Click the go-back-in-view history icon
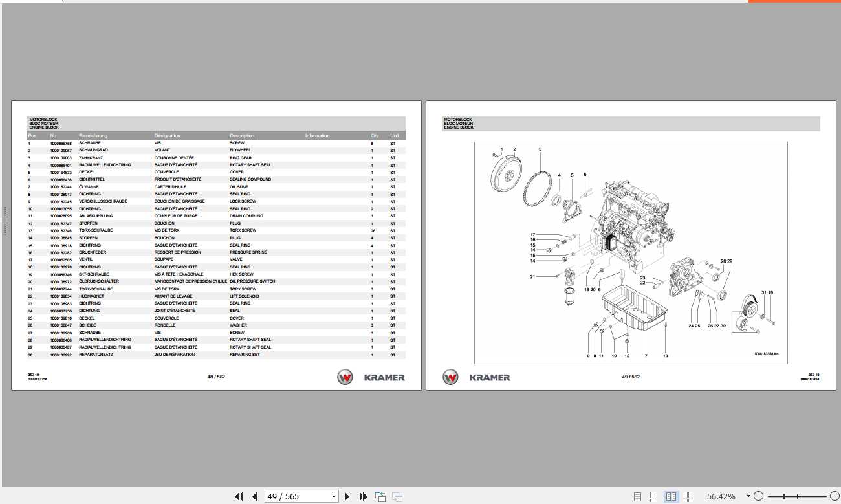This screenshot has width=841, height=504. coord(380,496)
